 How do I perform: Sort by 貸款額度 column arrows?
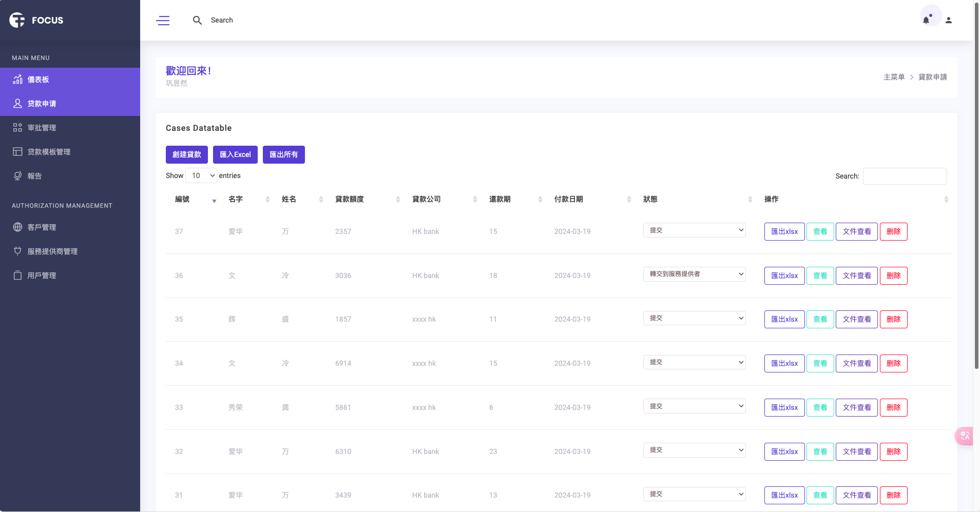tap(398, 200)
